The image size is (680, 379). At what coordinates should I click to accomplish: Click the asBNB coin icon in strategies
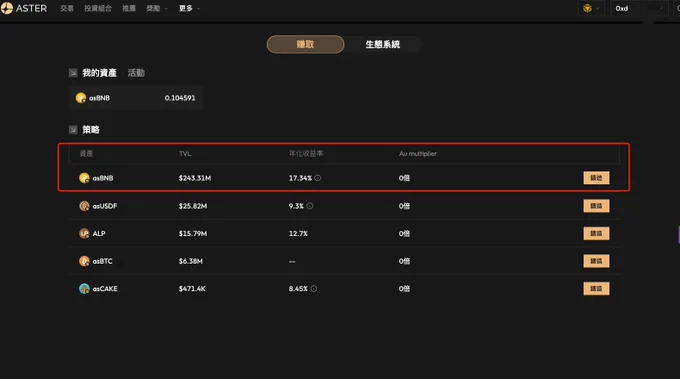84,178
